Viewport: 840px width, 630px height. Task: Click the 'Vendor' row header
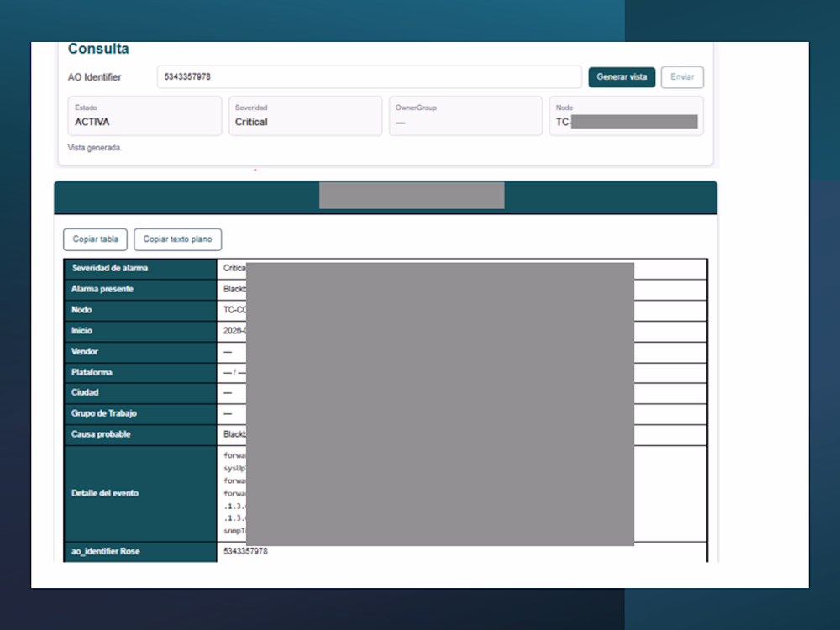[x=140, y=352]
